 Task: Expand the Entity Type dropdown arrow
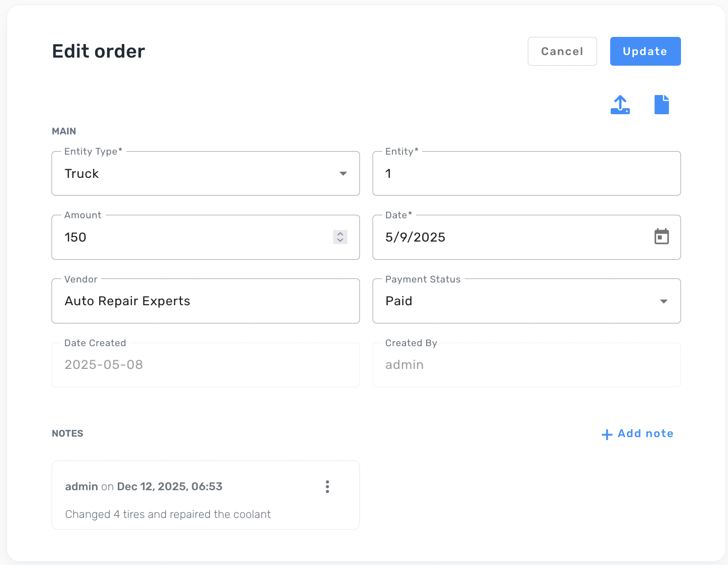click(343, 173)
